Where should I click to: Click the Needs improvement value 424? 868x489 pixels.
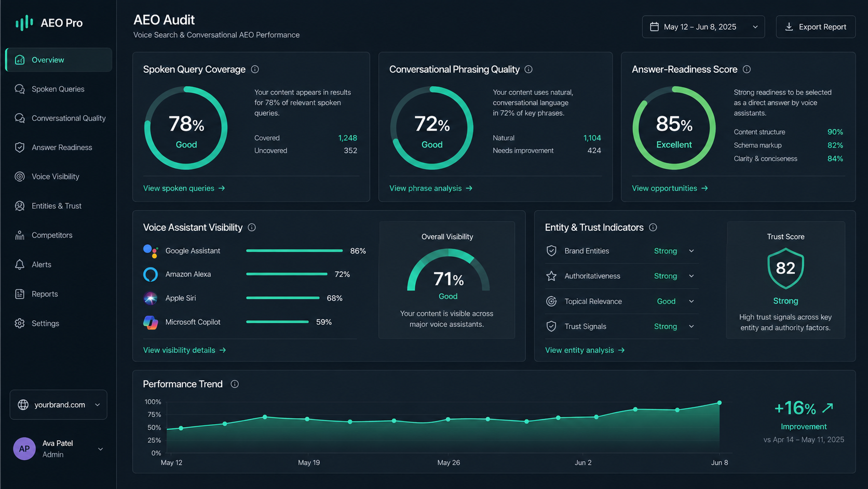594,151
